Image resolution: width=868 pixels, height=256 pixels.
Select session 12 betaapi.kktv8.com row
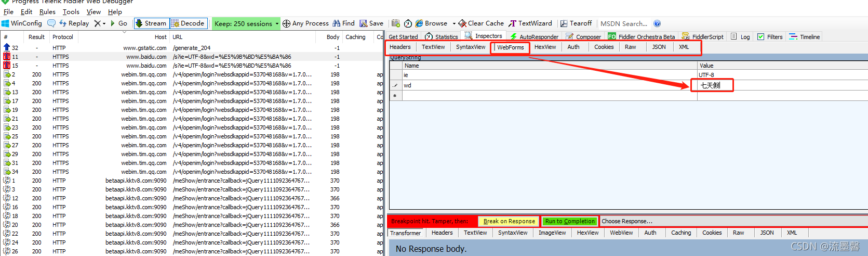point(191,198)
